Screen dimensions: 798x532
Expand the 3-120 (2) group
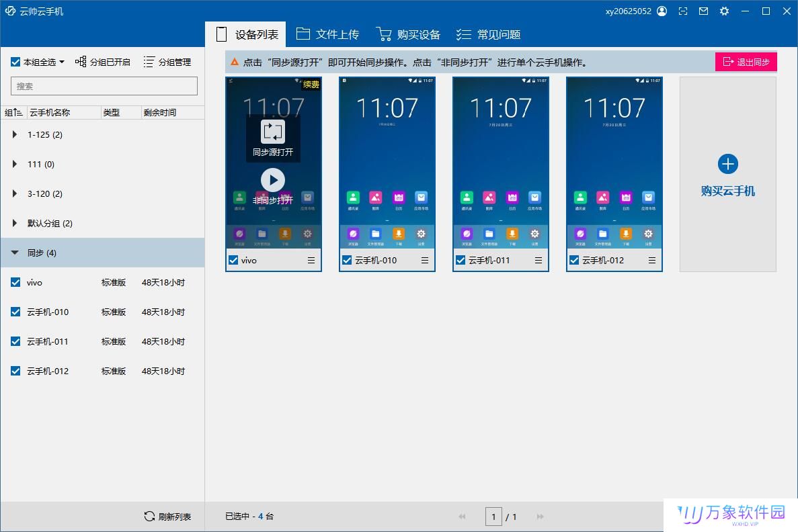click(14, 193)
